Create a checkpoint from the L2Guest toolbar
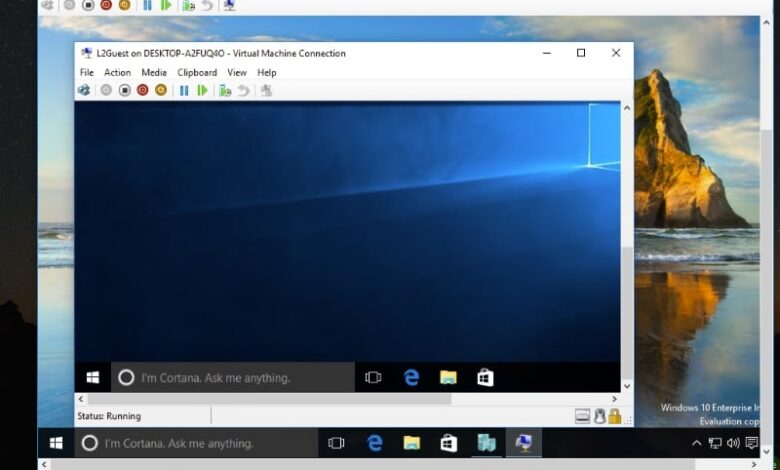 225,91
